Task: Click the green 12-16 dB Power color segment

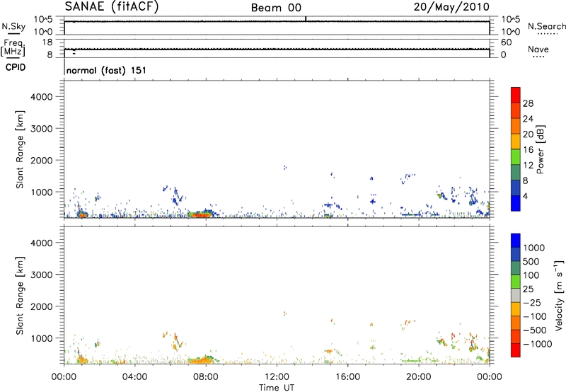Action: click(x=516, y=157)
